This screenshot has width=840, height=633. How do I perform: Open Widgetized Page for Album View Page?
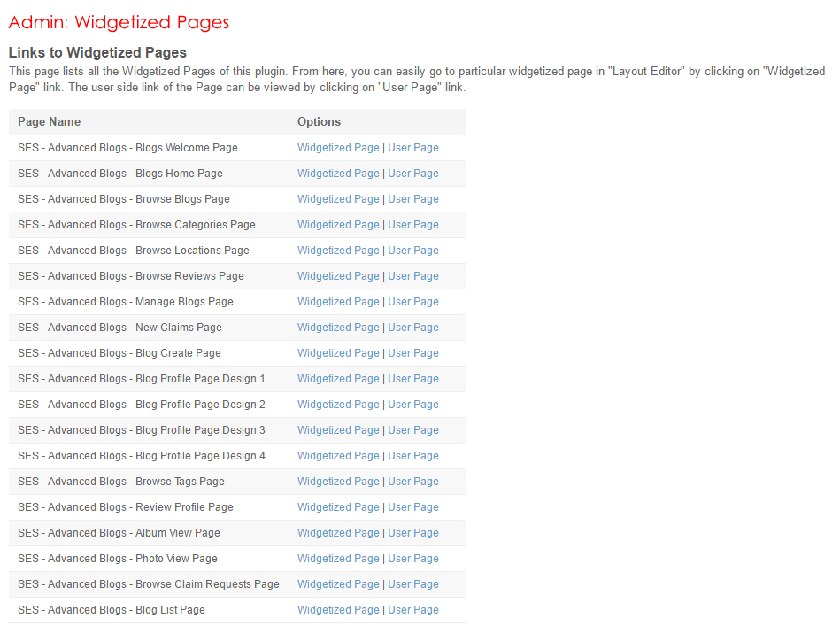point(338,533)
